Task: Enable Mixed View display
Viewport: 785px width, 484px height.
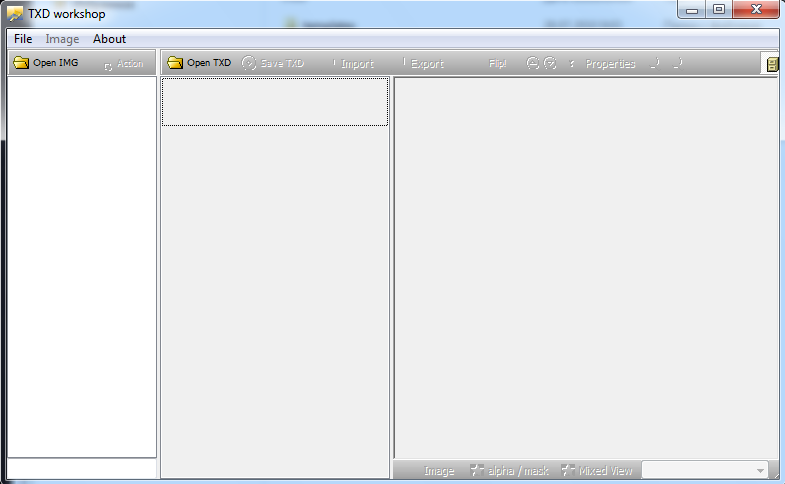Action: point(597,470)
